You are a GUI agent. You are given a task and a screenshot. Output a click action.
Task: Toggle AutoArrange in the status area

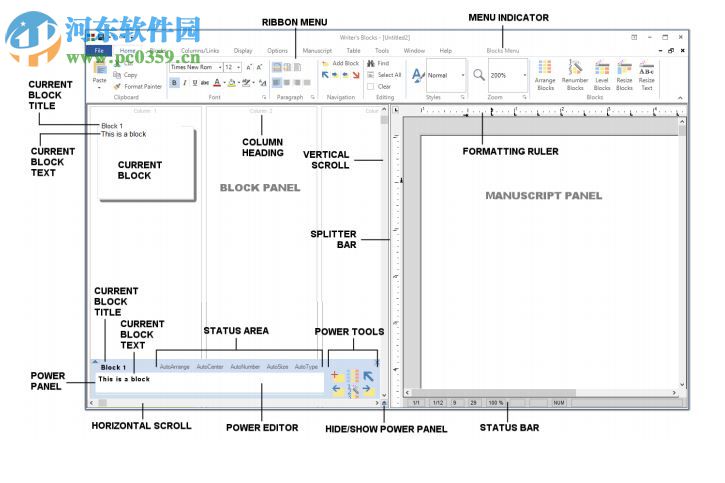pyautogui.click(x=175, y=367)
